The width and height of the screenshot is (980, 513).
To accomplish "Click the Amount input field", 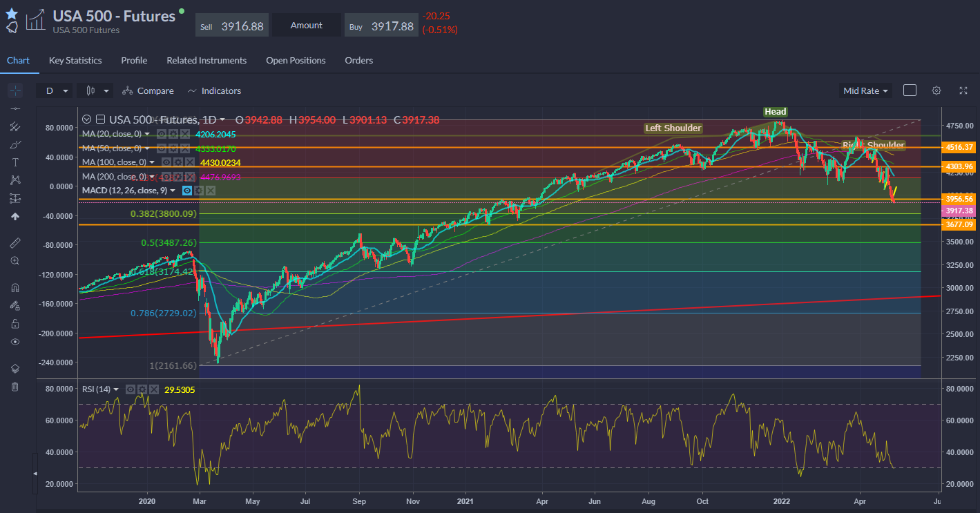I will pyautogui.click(x=307, y=26).
